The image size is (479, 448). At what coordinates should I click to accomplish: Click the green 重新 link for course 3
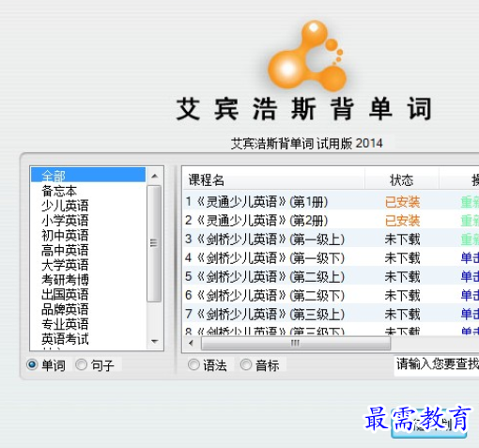(x=470, y=239)
